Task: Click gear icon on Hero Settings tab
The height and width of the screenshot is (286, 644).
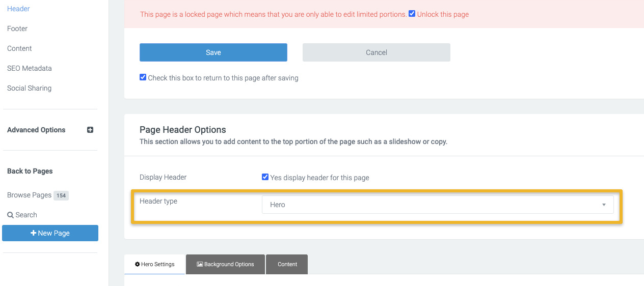Action: 138,265
